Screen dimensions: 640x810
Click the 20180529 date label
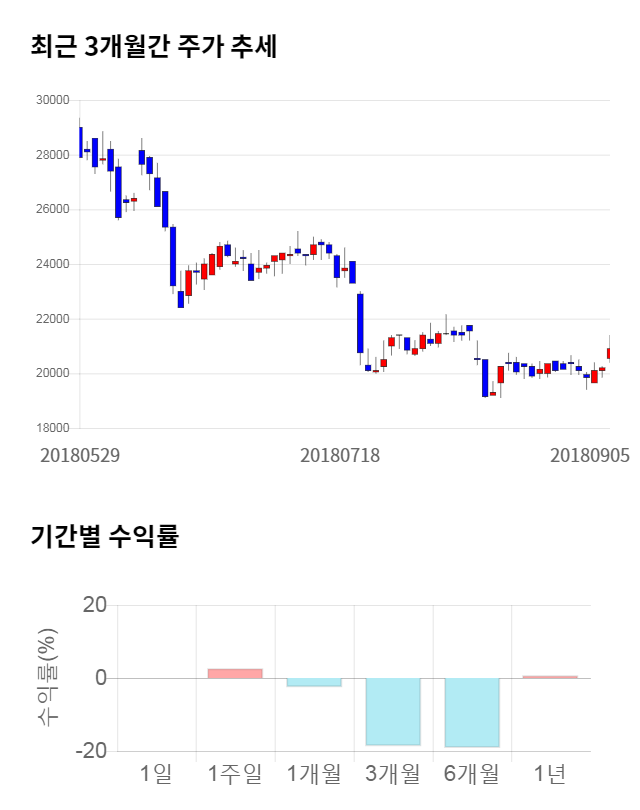pyautogui.click(x=80, y=455)
